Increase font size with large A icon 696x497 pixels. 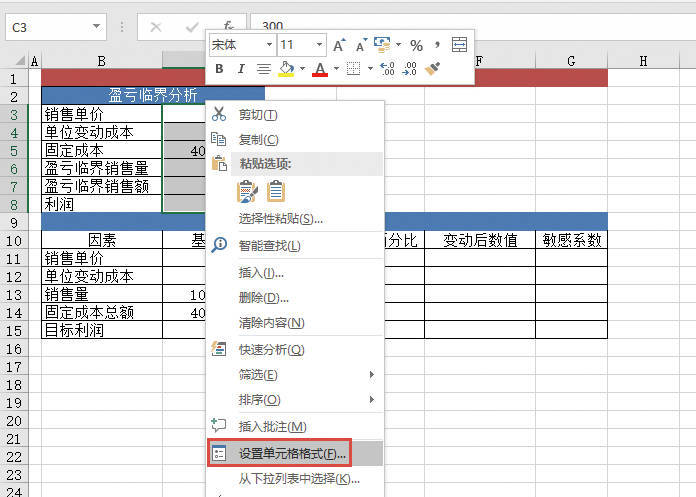click(x=339, y=45)
